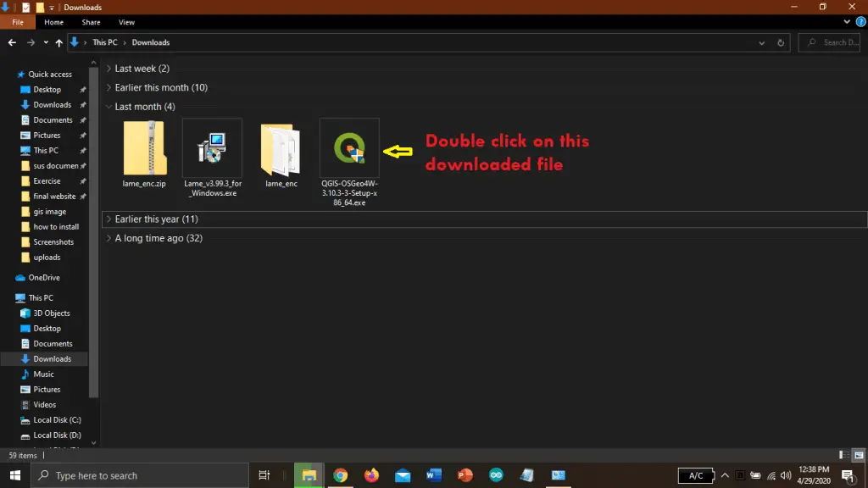Open pinned Downloads under Quick access
The height and width of the screenshot is (488, 868).
pyautogui.click(x=52, y=104)
